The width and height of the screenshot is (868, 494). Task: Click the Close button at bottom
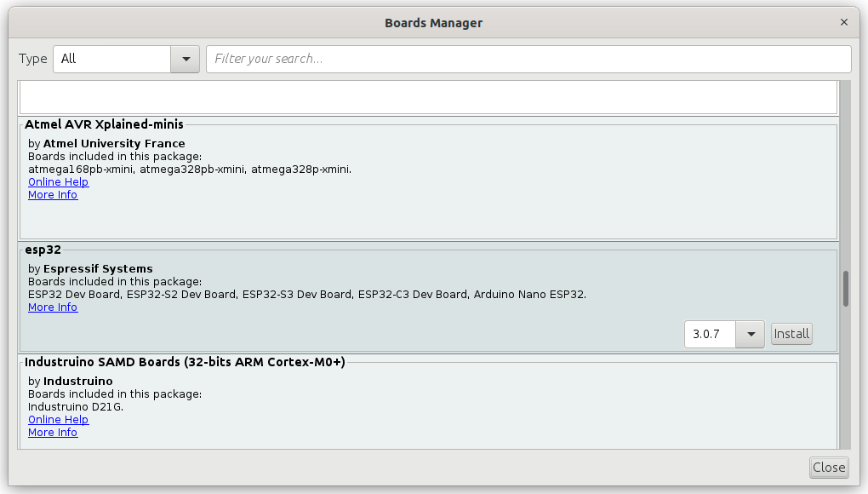pos(828,468)
